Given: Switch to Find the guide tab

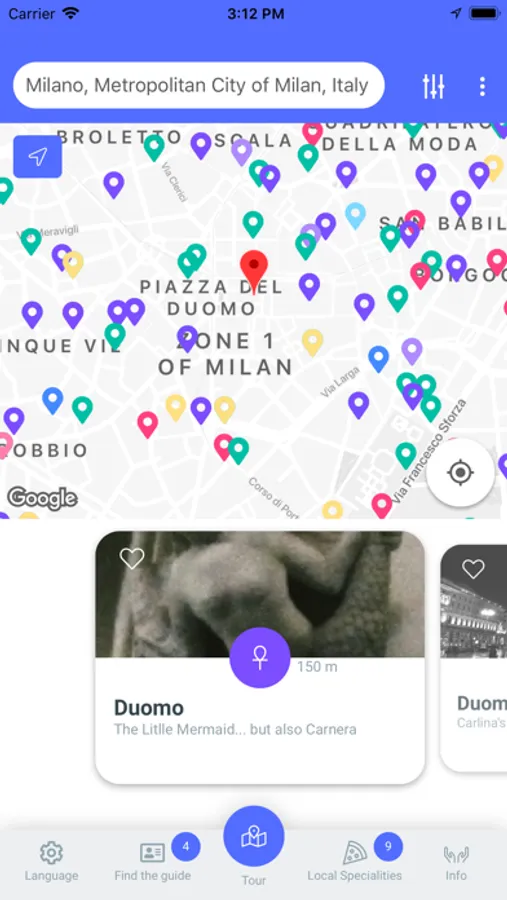Looking at the screenshot, I should (153, 861).
